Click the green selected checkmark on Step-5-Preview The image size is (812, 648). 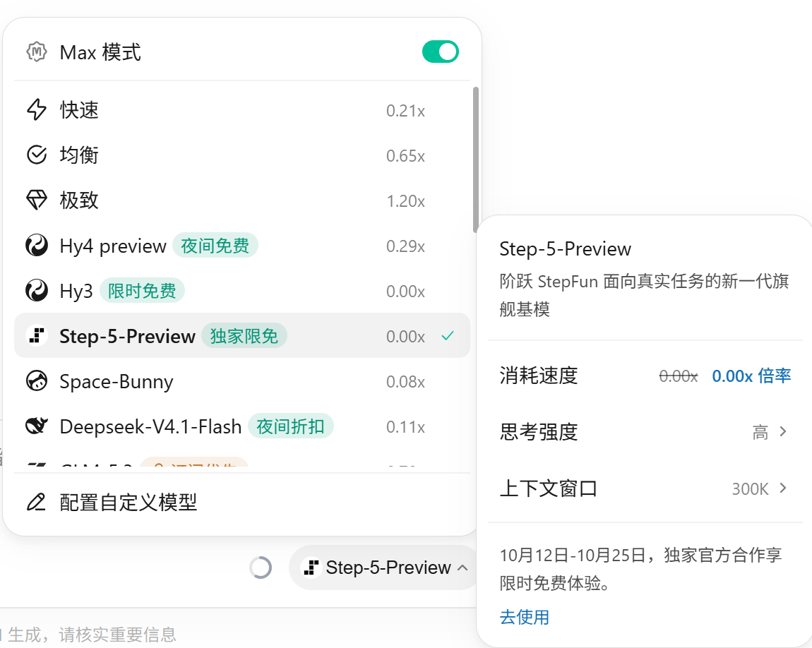448,336
